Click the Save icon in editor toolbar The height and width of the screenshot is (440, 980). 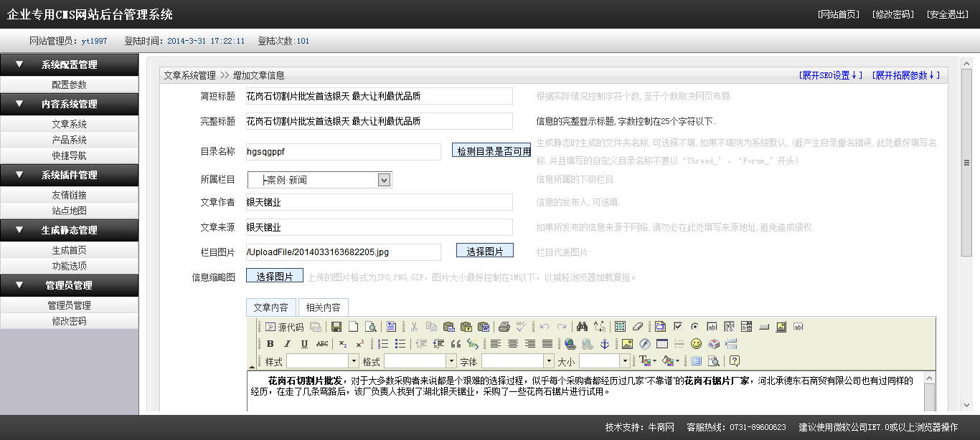point(336,327)
